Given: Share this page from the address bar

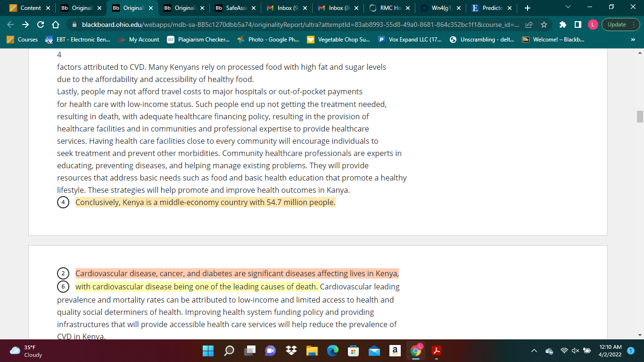Looking at the screenshot, I should [529, 25].
